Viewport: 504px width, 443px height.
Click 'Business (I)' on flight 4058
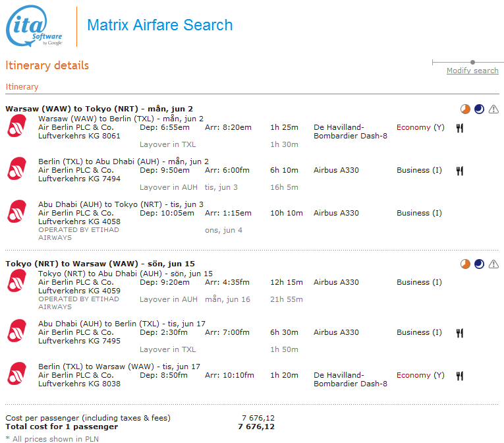pyautogui.click(x=419, y=213)
